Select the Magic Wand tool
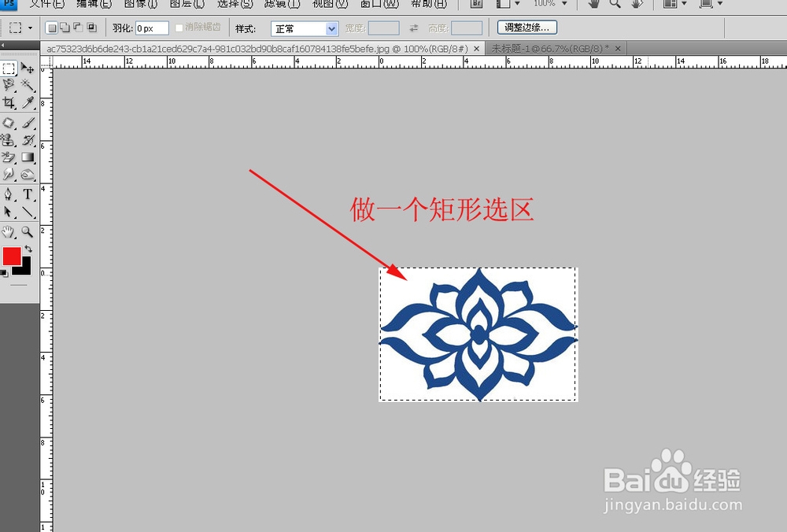Viewport: 787px width, 532px height. [x=28, y=85]
